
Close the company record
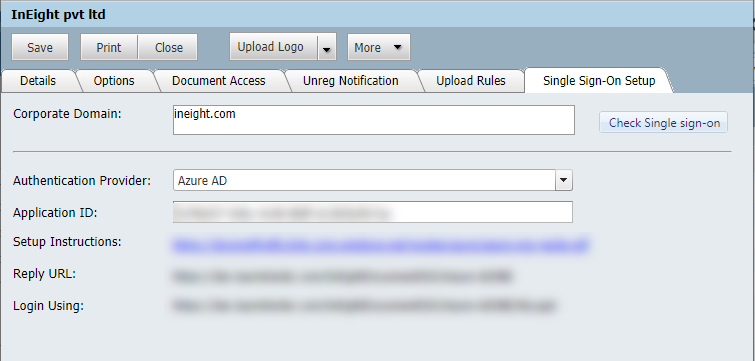point(169,47)
